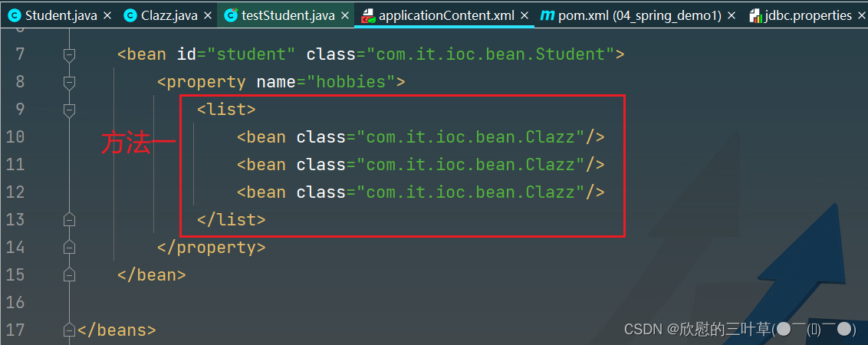Image resolution: width=868 pixels, height=345 pixels.
Task: Switch to the Clazz.java tab
Action: [x=169, y=15]
